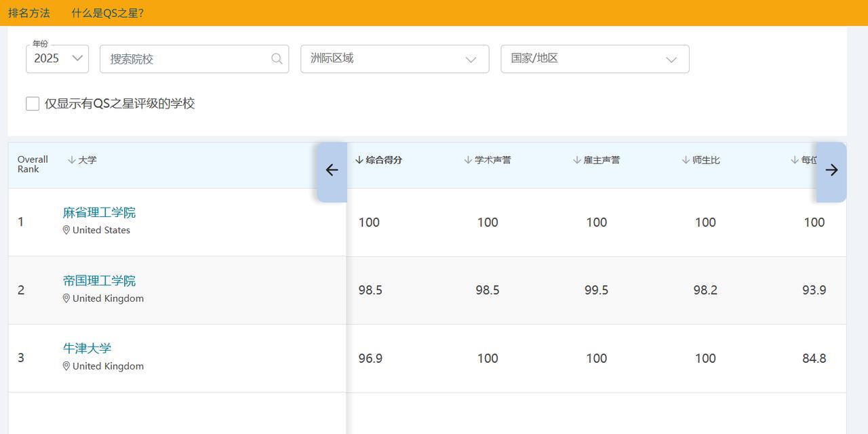Open the 麻省理工学院 university page
Image resolution: width=868 pixels, height=434 pixels.
point(99,212)
